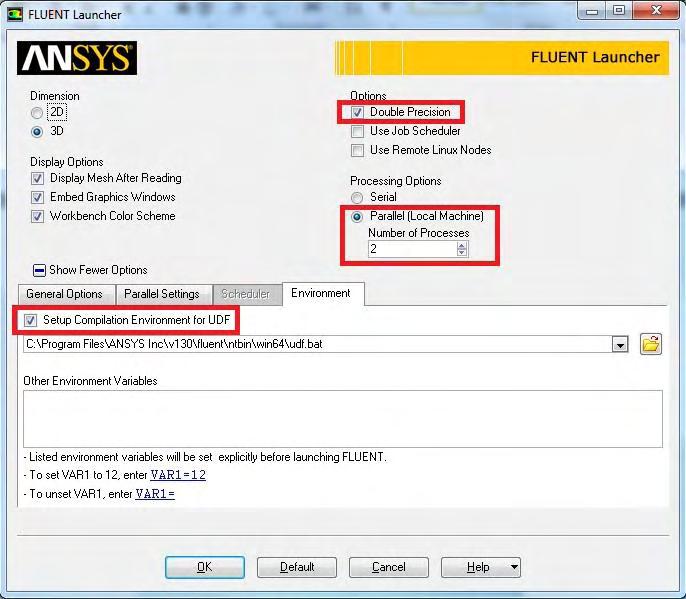Toggle Workbench Color Scheme checkbox
The width and height of the screenshot is (686, 599).
37,216
